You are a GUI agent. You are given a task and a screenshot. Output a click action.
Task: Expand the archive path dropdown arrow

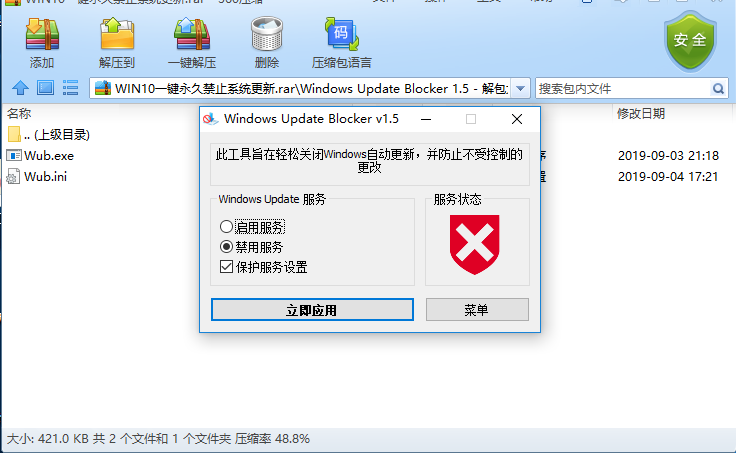(520, 88)
